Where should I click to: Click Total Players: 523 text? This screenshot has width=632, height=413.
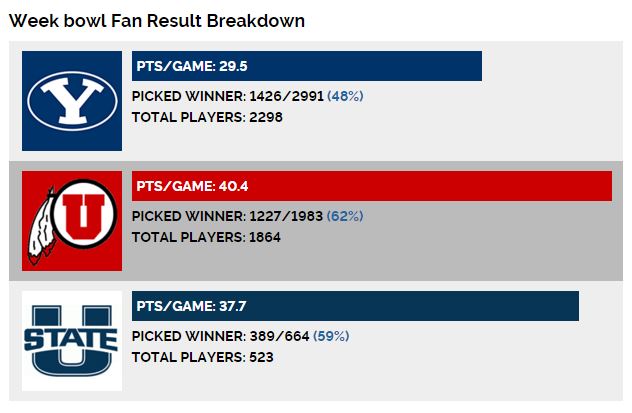coord(203,357)
